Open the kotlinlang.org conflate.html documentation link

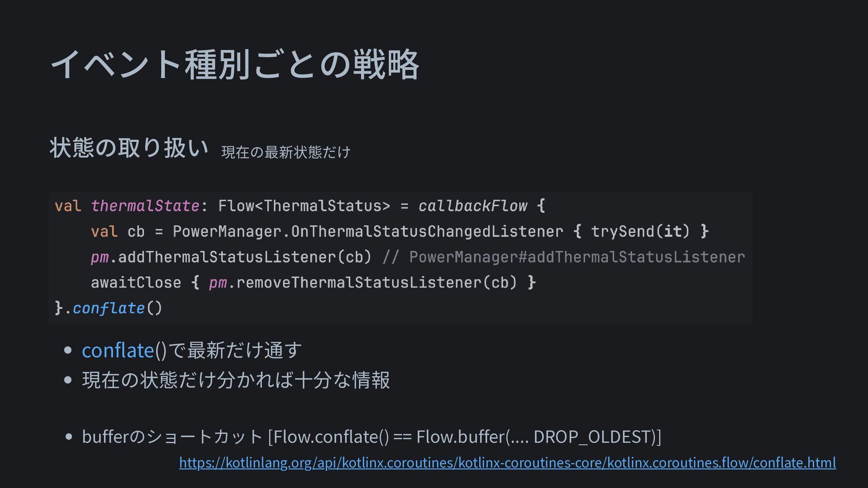[x=507, y=463]
